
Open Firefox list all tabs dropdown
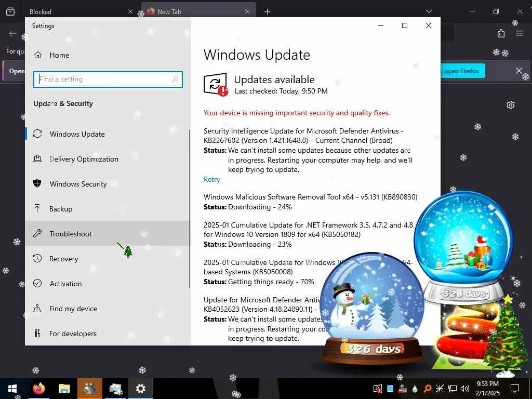pos(429,11)
